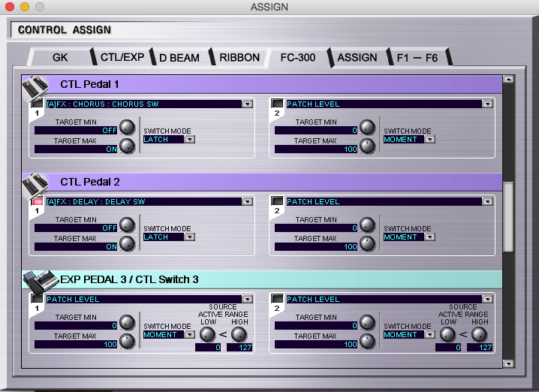Click CTL Pedal 2 assign 2 TARGET MIN knob
The image size is (539, 392).
coord(367,225)
